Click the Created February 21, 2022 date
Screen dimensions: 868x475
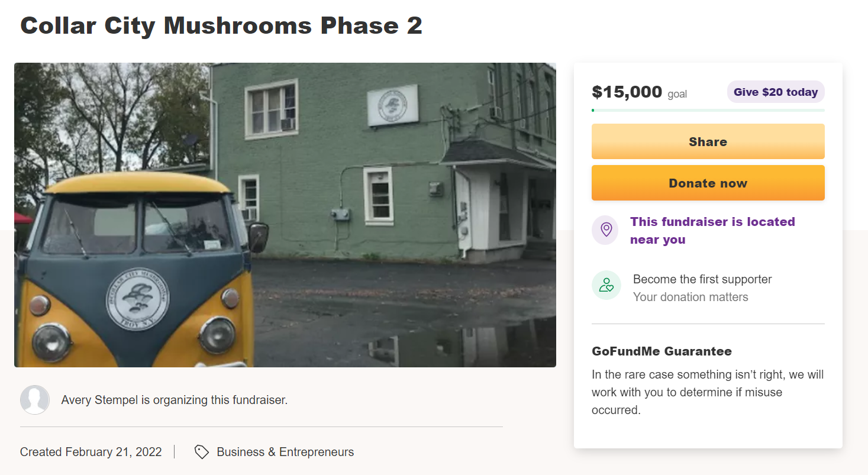click(91, 452)
